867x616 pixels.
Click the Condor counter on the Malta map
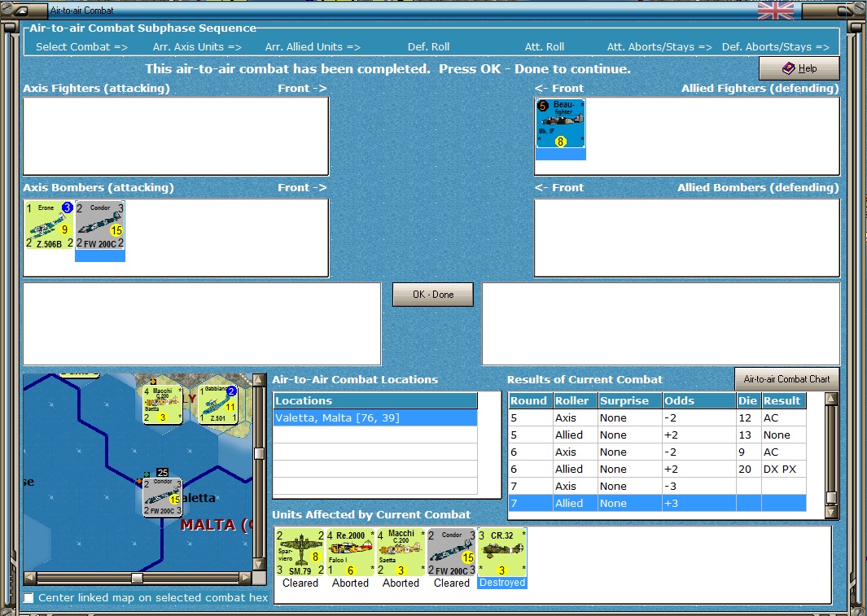point(162,497)
